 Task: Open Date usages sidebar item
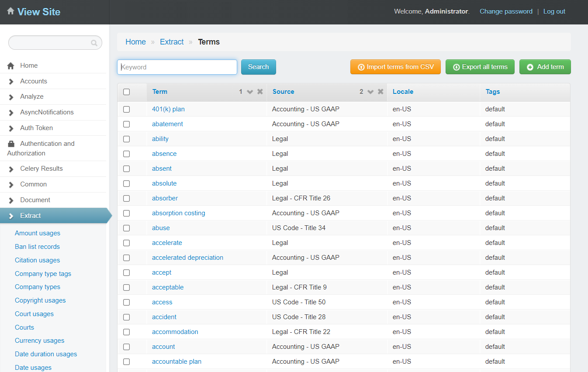click(33, 368)
